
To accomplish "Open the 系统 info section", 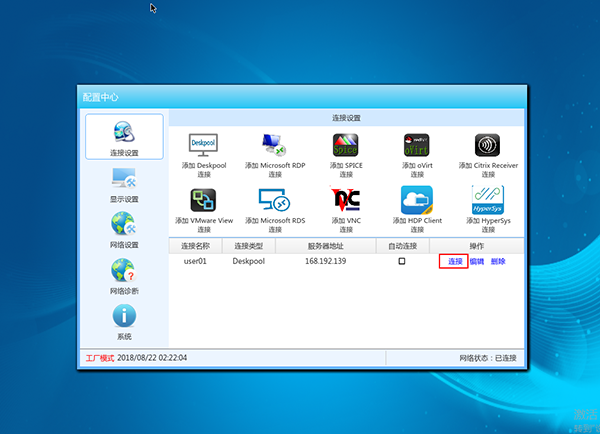I will (124, 322).
